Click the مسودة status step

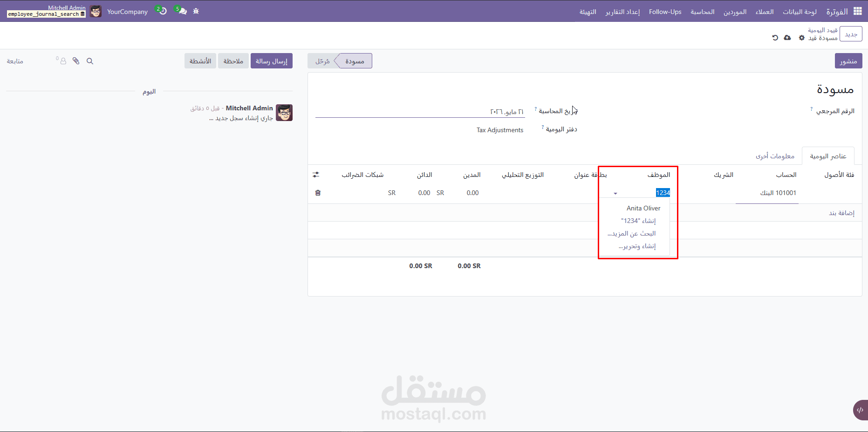tap(355, 61)
